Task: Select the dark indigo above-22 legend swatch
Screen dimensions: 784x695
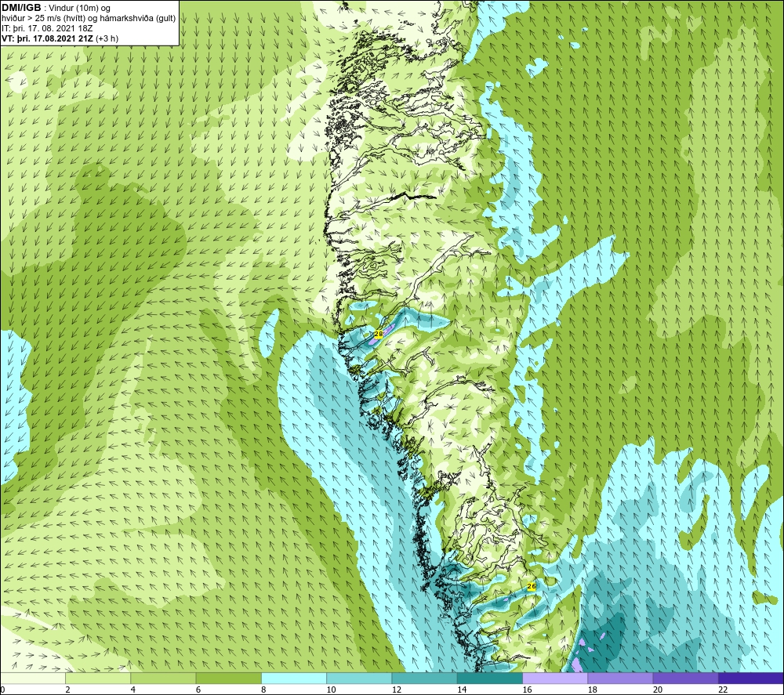Action: (x=751, y=678)
